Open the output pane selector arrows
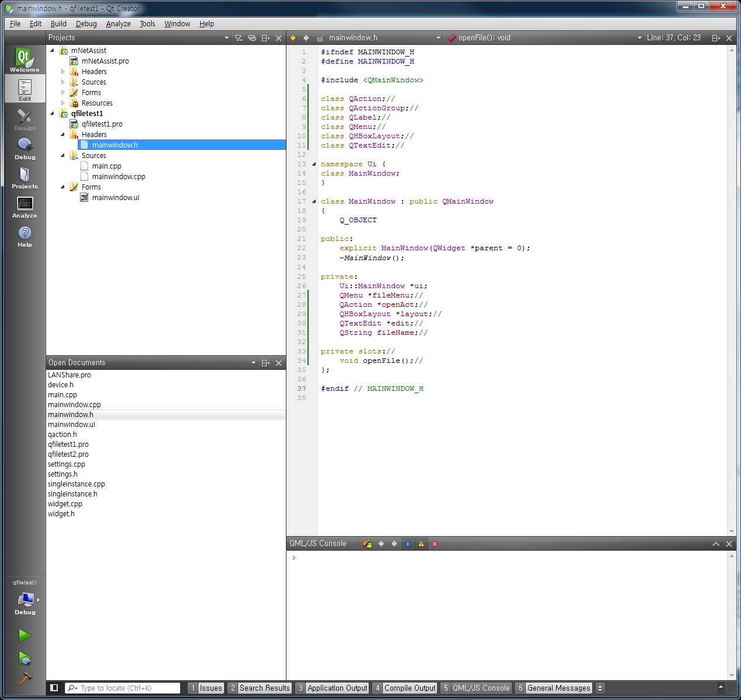The height and width of the screenshot is (700, 741). point(600,688)
